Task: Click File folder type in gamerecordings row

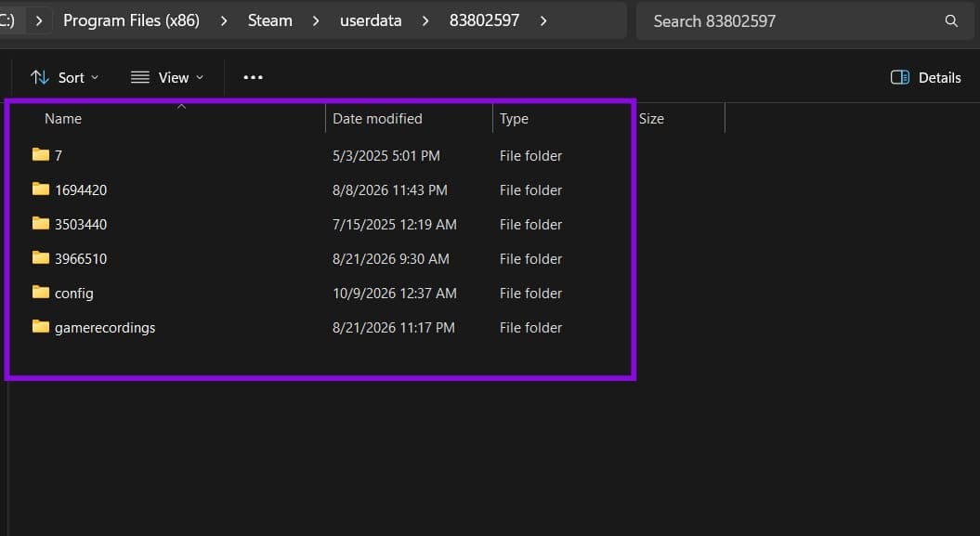Action: [530, 327]
